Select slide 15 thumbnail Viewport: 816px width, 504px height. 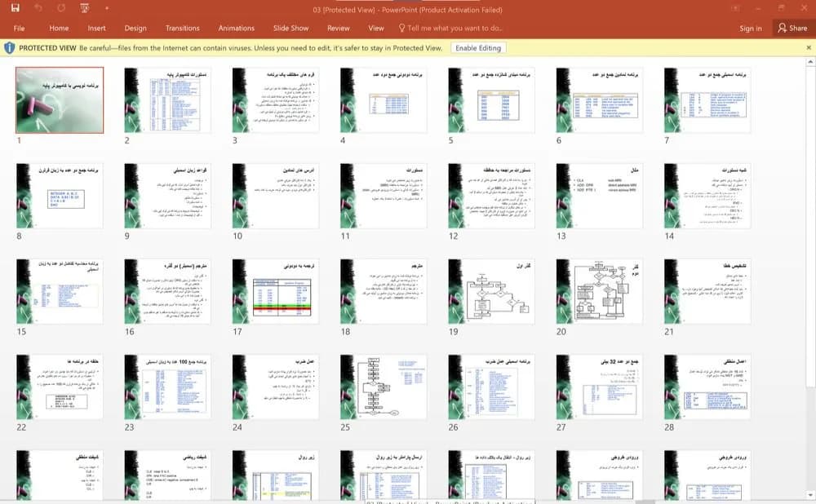[x=60, y=291]
